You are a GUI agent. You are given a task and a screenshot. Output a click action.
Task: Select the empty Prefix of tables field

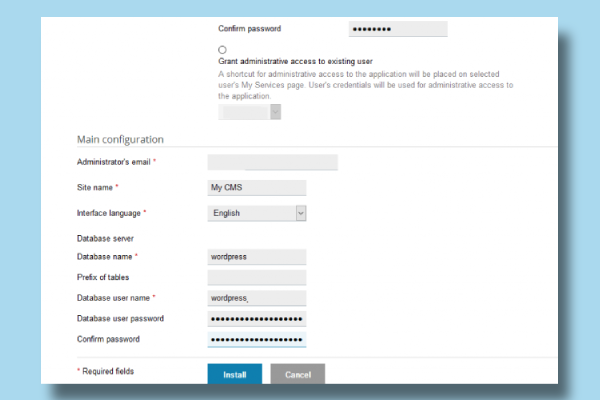[x=256, y=277]
